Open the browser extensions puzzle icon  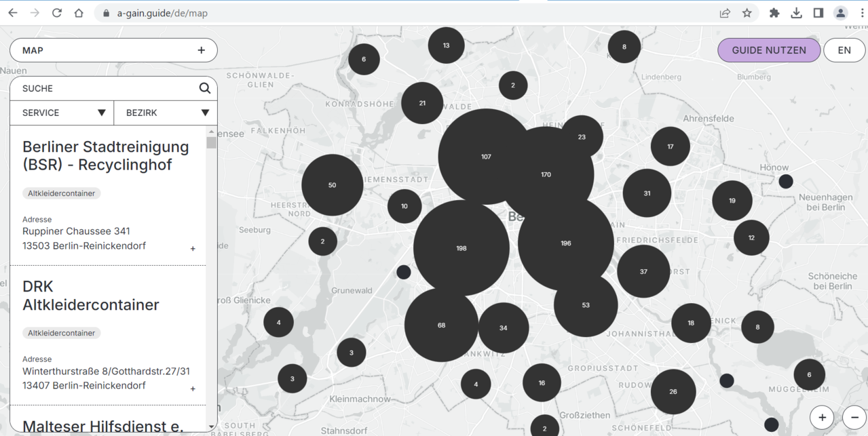pyautogui.click(x=774, y=13)
